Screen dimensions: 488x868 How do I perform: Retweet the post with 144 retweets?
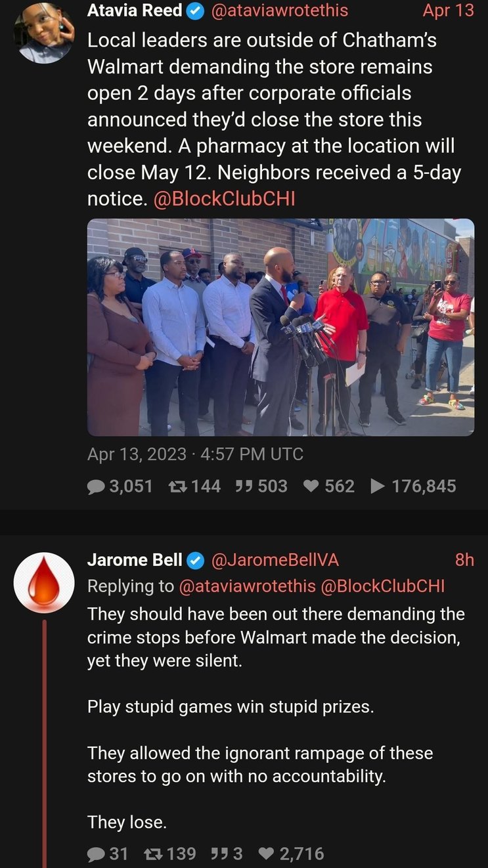[177, 486]
